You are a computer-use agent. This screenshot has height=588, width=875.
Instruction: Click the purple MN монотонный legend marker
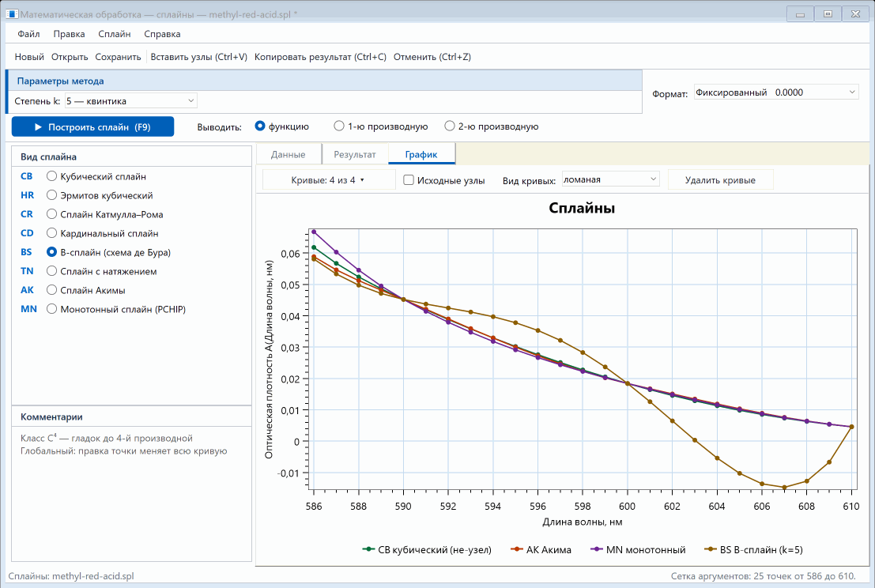[597, 549]
